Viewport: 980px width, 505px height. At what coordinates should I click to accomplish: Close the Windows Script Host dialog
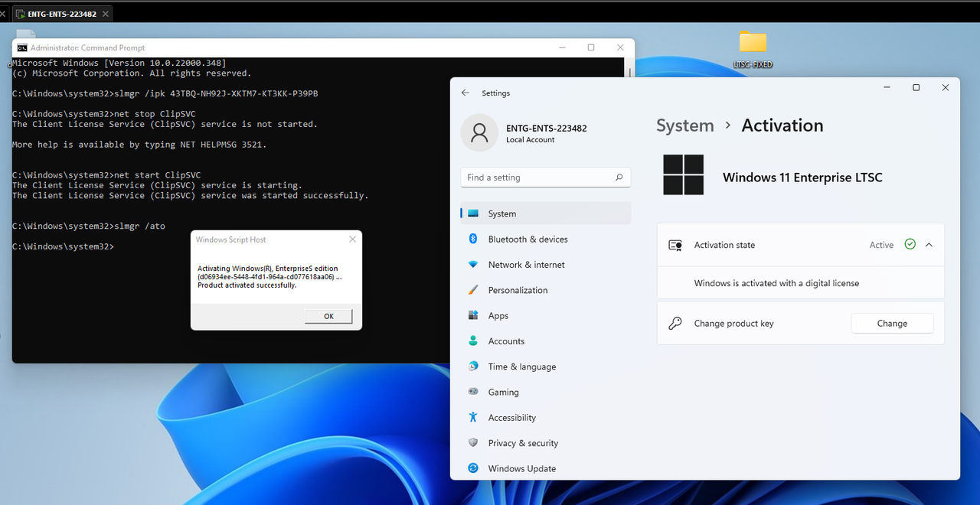[x=352, y=239]
